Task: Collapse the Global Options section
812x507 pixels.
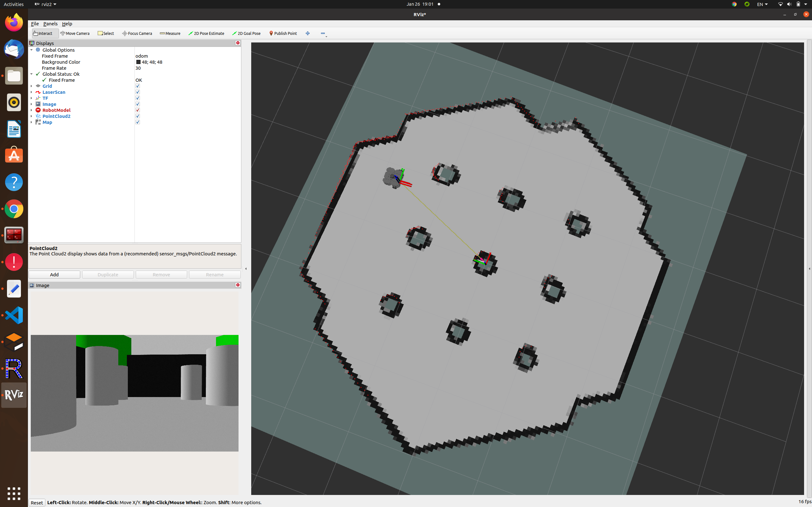Action: point(31,50)
